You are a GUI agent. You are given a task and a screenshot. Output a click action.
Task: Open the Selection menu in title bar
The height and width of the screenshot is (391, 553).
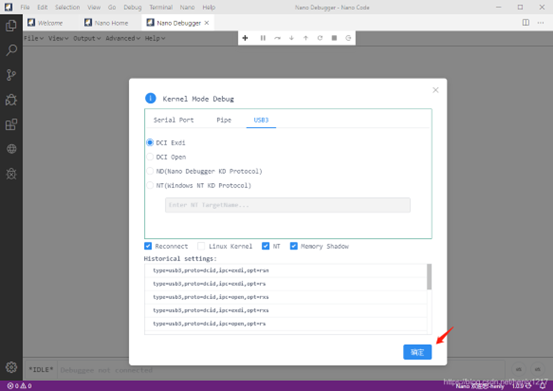click(67, 7)
